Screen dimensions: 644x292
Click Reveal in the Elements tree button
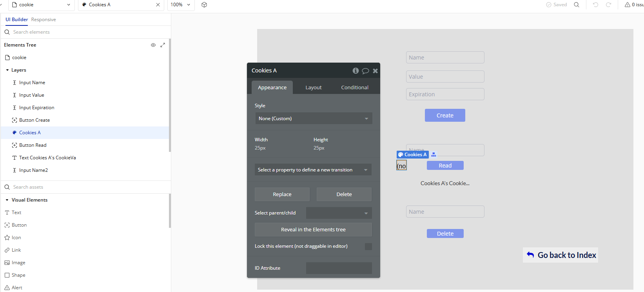[x=313, y=230]
